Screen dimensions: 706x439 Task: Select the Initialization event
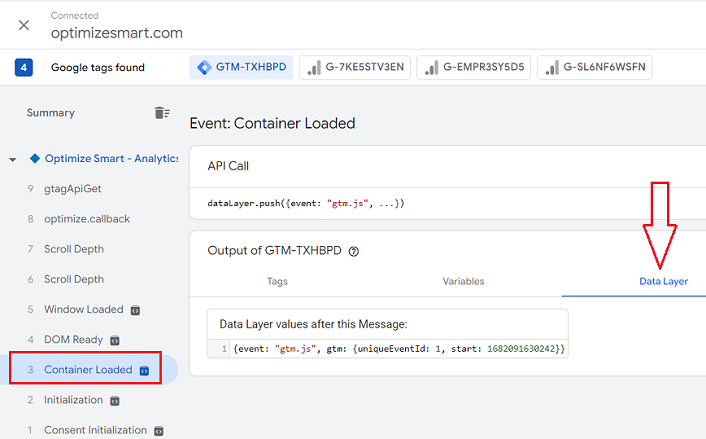(x=73, y=400)
